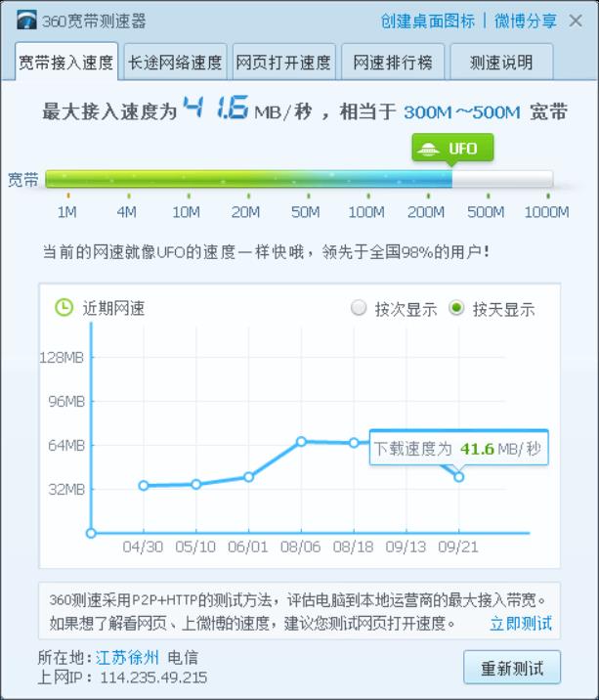Click the 500M scale label
The width and height of the screenshot is (599, 700).
point(486,212)
